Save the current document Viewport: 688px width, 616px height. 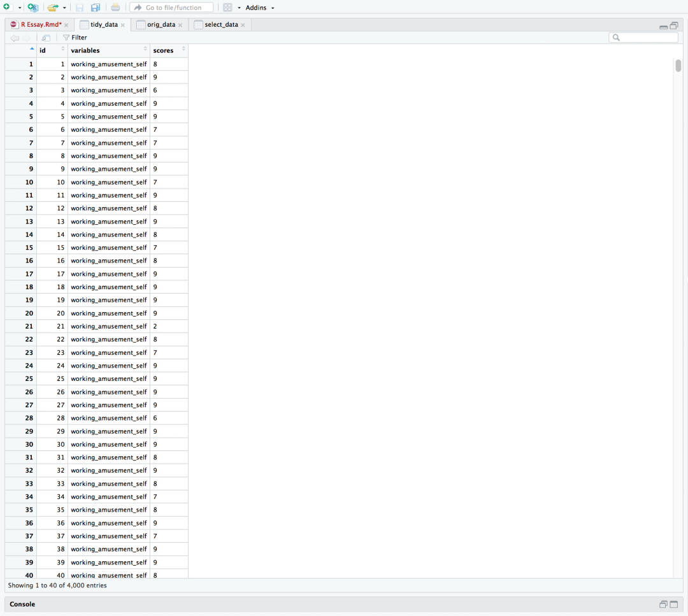click(x=80, y=8)
